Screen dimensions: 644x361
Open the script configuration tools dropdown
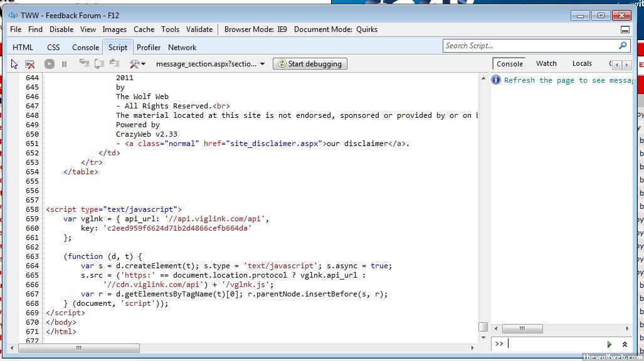pos(137,64)
